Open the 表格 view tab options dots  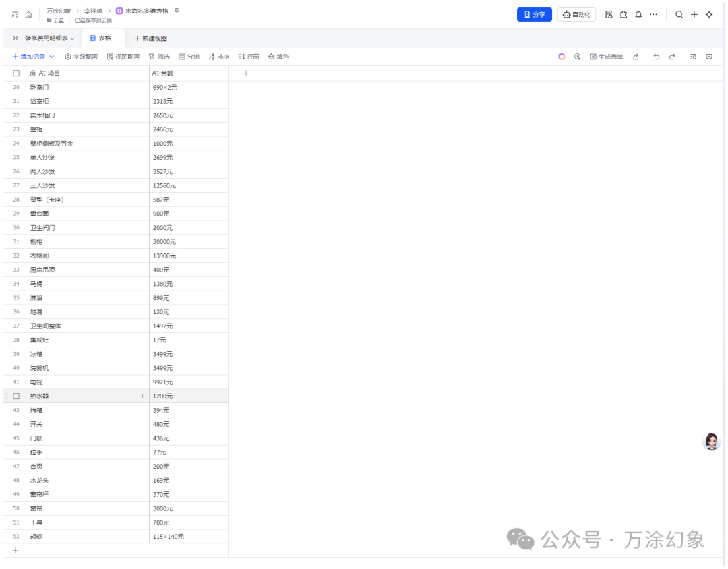click(117, 38)
